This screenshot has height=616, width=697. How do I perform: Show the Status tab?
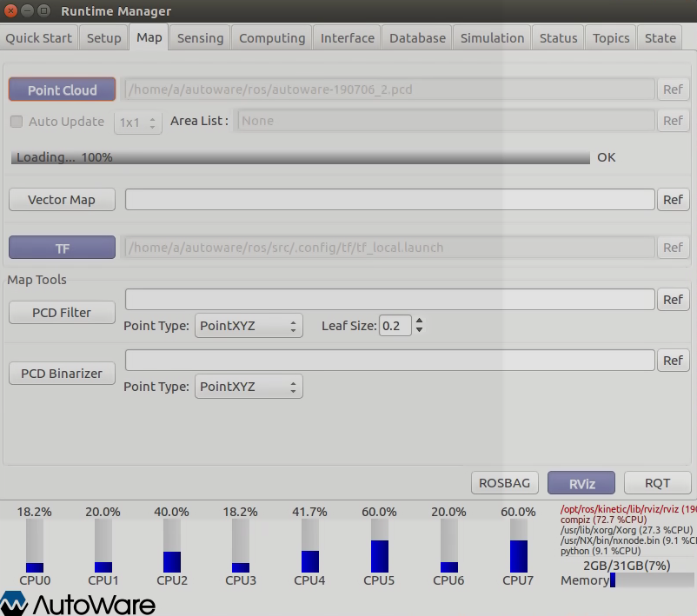(x=558, y=38)
